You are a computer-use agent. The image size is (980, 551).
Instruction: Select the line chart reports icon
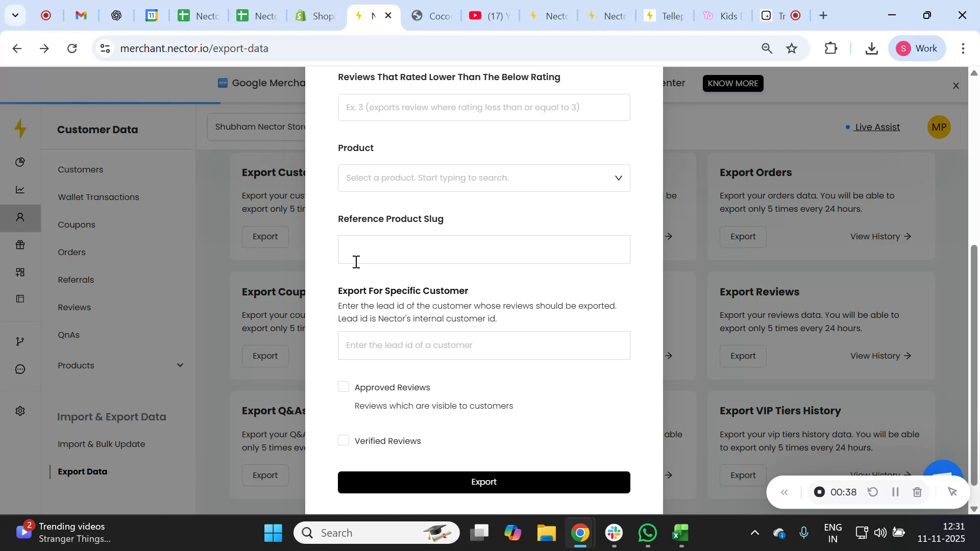click(x=20, y=189)
